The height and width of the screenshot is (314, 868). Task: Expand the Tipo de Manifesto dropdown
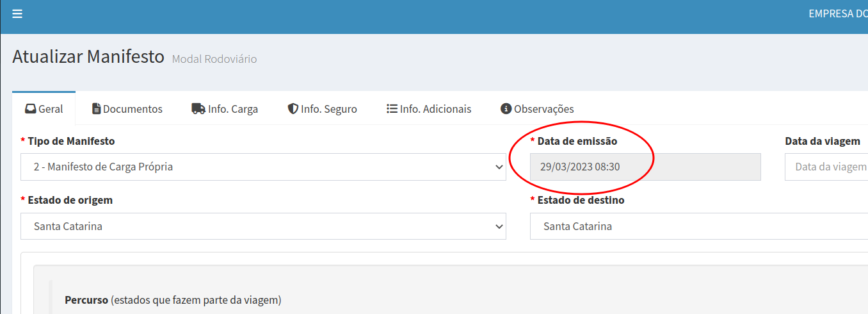pyautogui.click(x=262, y=167)
